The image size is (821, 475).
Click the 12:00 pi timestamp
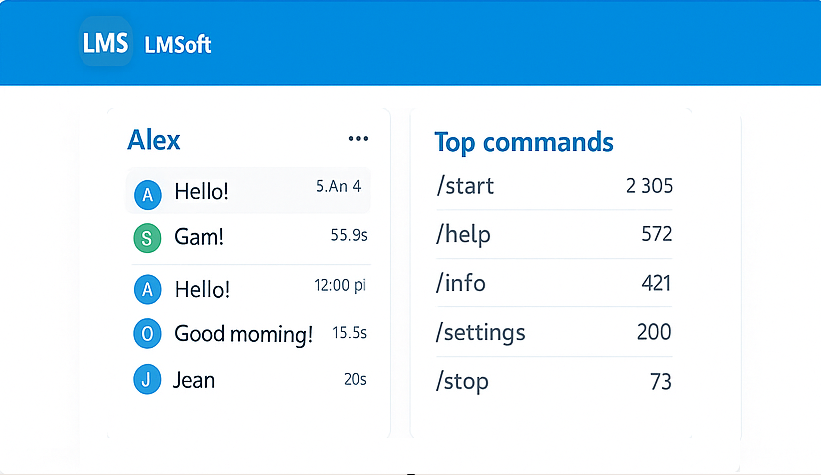340,285
